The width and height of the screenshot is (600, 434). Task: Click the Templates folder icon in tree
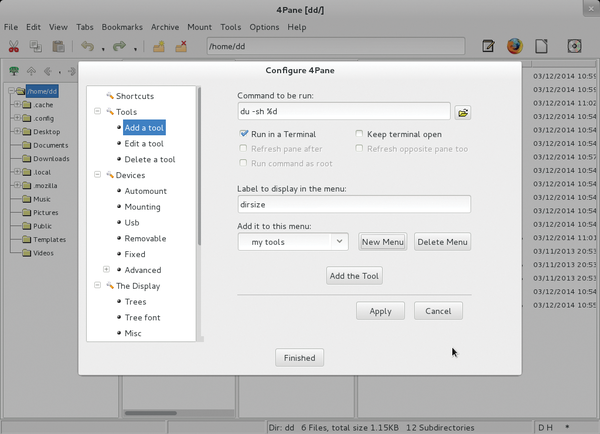pyautogui.click(x=26, y=240)
